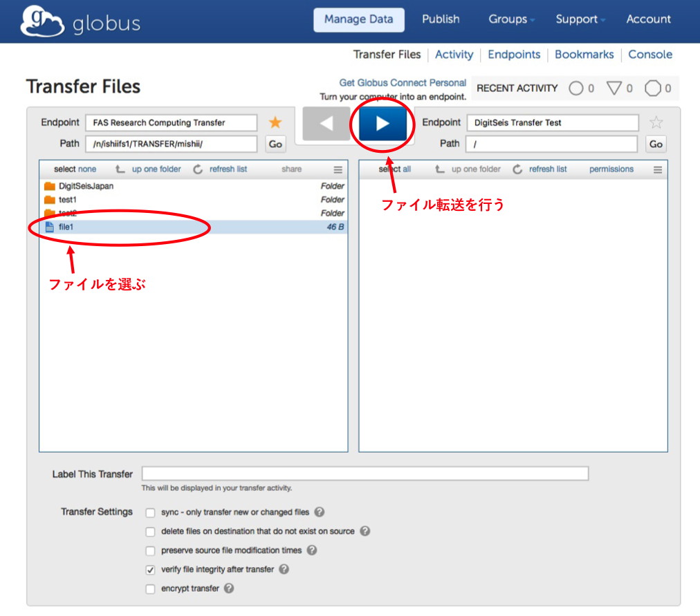Open help for preserve modification times
This screenshot has height=616, width=700.
(x=312, y=550)
